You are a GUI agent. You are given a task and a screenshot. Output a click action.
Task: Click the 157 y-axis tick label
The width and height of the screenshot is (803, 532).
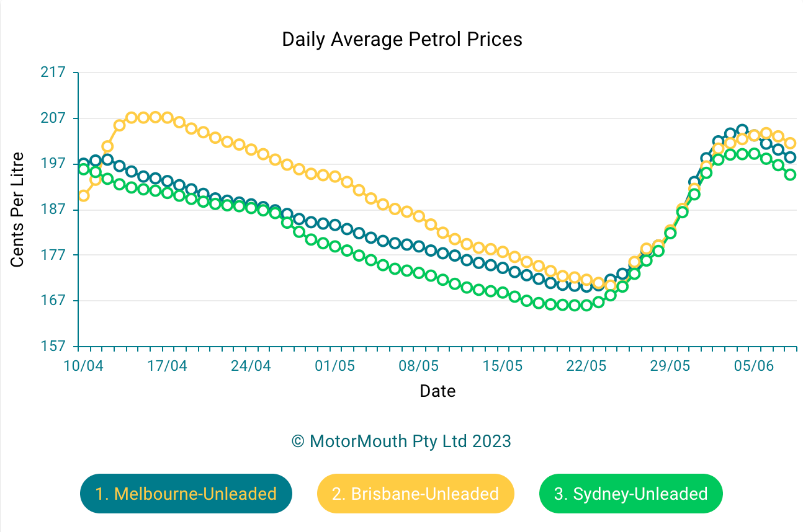(53, 346)
